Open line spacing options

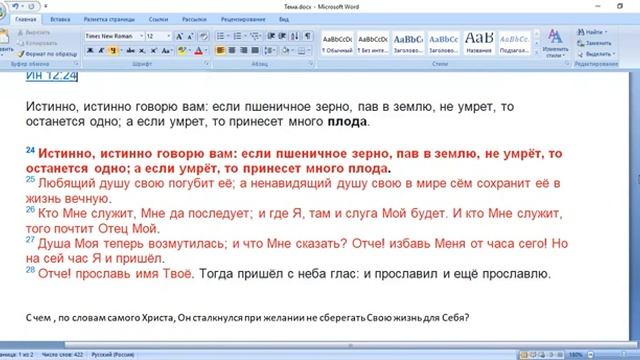point(269,51)
